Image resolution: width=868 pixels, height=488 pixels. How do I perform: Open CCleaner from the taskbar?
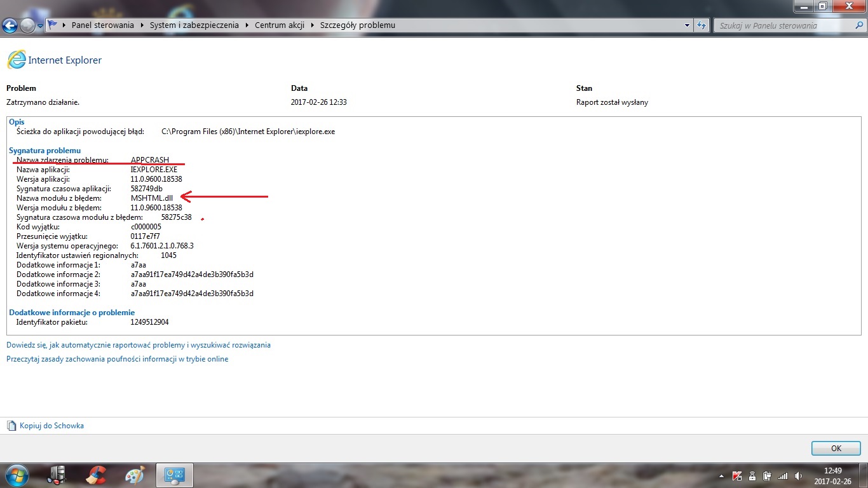click(96, 475)
